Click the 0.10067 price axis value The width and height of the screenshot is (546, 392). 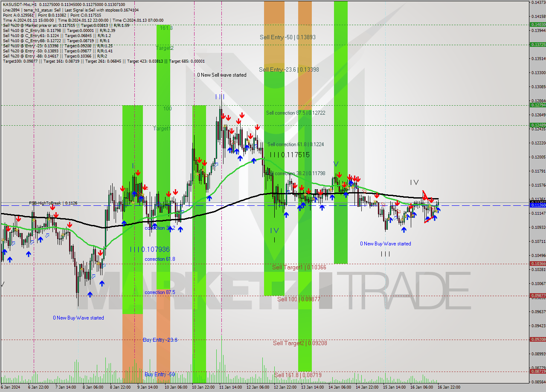[538, 283]
